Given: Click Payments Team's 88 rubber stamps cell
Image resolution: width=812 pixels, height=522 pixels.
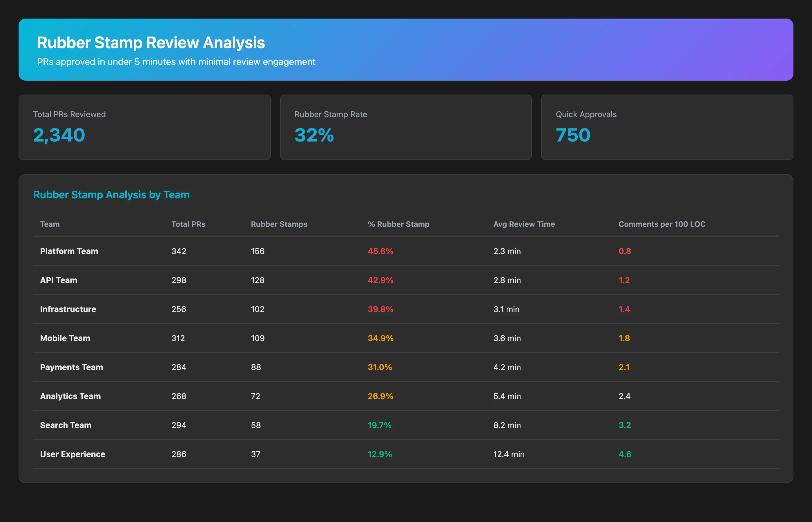Looking at the screenshot, I should pos(256,367).
